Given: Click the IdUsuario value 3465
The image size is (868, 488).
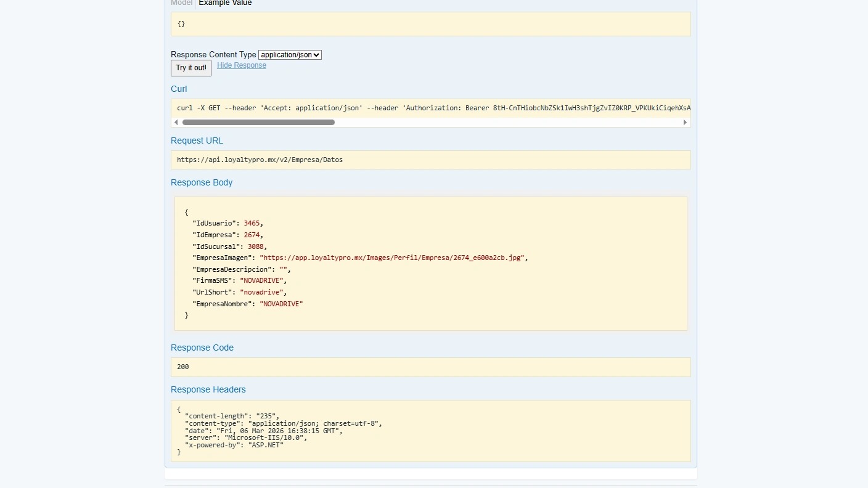Looking at the screenshot, I should [252, 223].
